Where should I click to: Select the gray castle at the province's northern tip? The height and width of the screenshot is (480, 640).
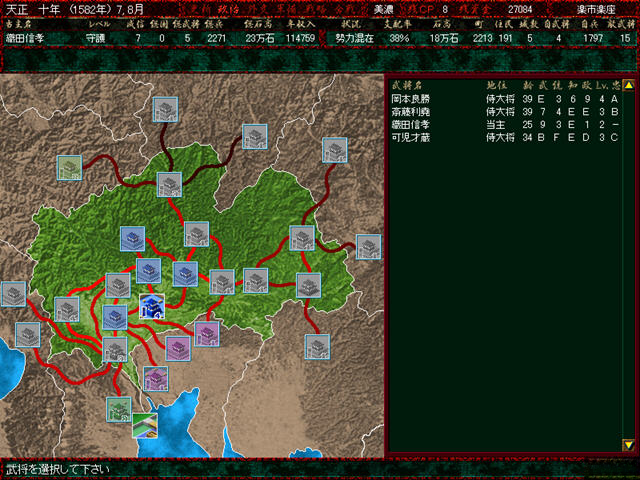pyautogui.click(x=169, y=184)
